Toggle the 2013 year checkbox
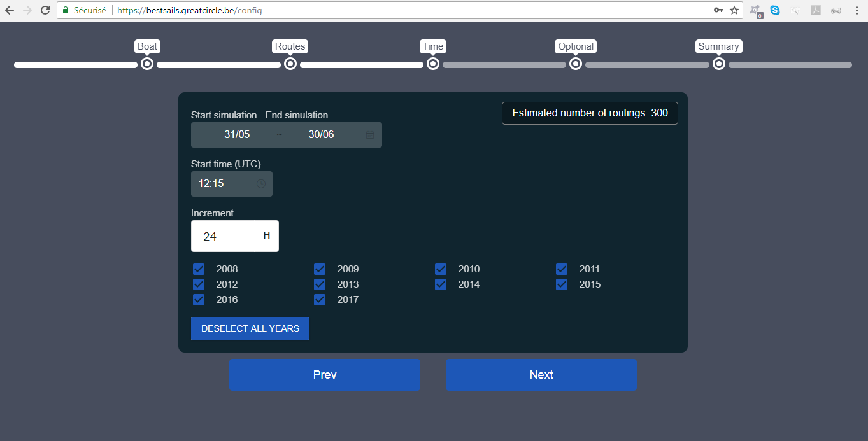 click(320, 284)
